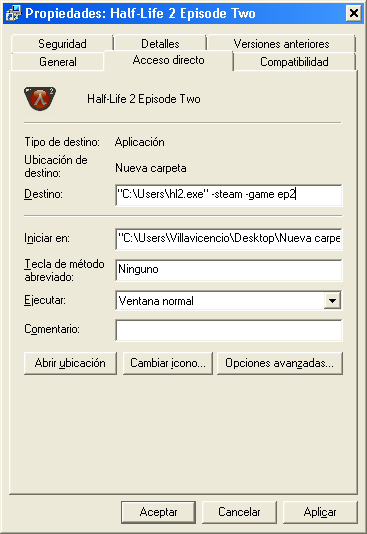
Task: Click the Abrir ubicación button
Action: (x=70, y=363)
